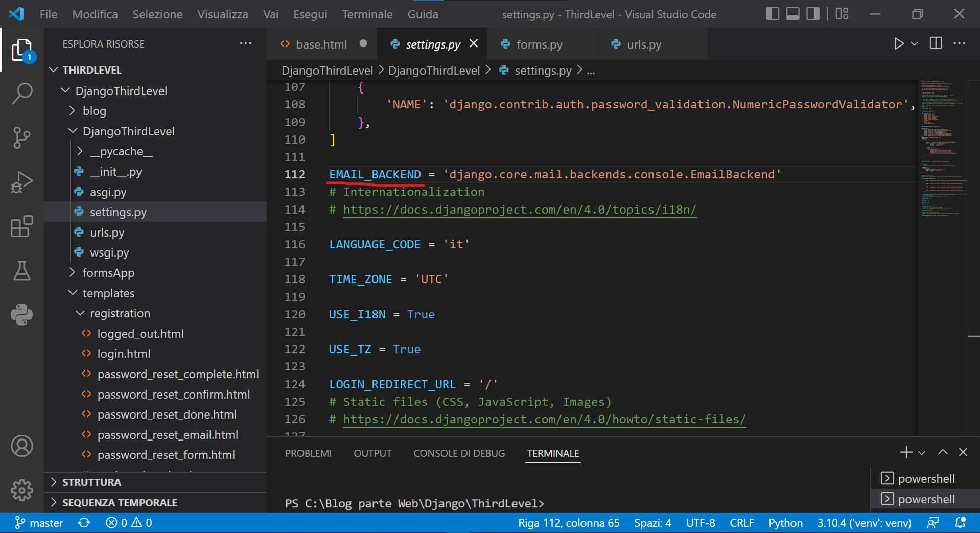
Task: Change indentation Spazi: 4
Action: [x=652, y=523]
